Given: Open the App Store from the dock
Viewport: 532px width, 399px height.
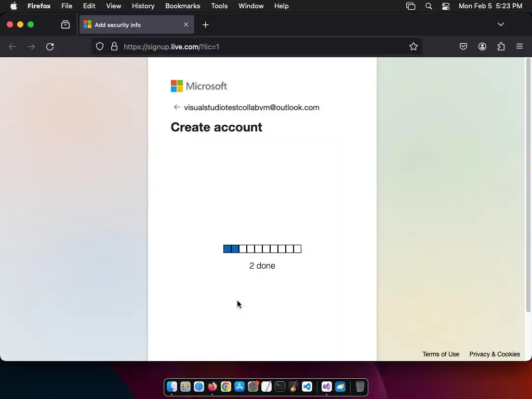Looking at the screenshot, I should [240, 387].
